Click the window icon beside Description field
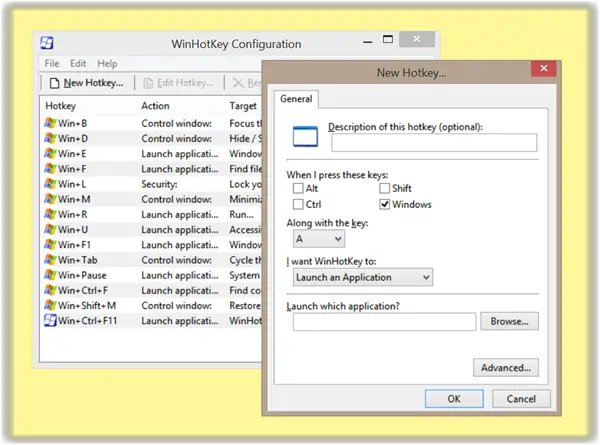 coord(305,136)
